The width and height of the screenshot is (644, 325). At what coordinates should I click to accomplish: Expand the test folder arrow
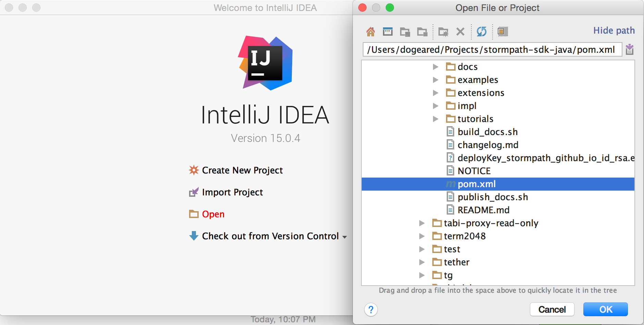pyautogui.click(x=422, y=249)
